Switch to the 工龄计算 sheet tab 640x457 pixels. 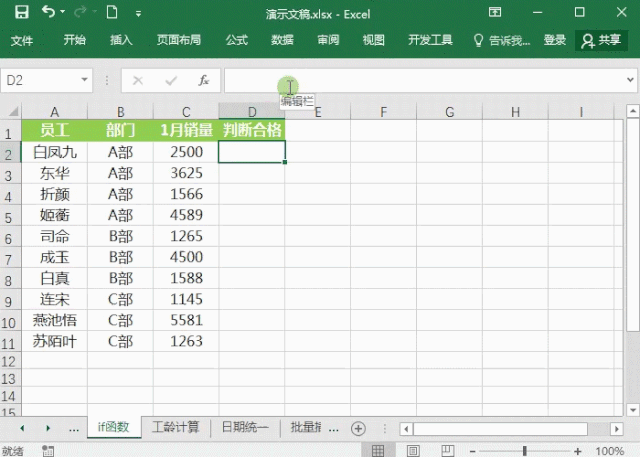(x=176, y=427)
